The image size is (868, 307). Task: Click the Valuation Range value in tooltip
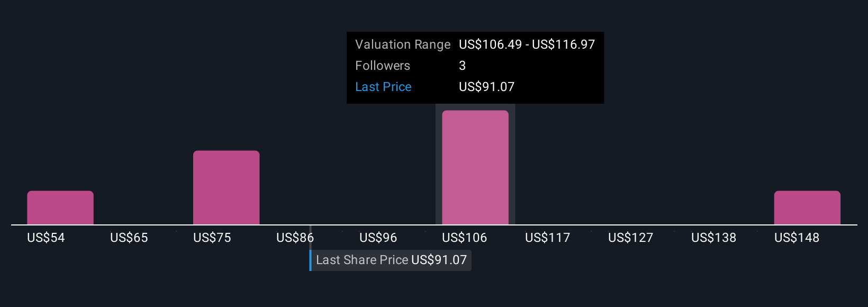tap(527, 44)
